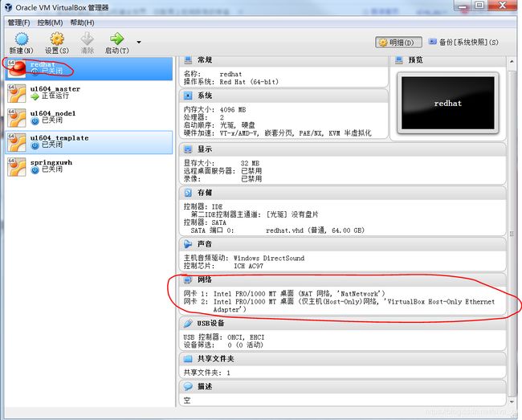Image resolution: width=522 pixels, height=420 pixels.
Task: Open the 常规 section header link
Action: coord(205,60)
